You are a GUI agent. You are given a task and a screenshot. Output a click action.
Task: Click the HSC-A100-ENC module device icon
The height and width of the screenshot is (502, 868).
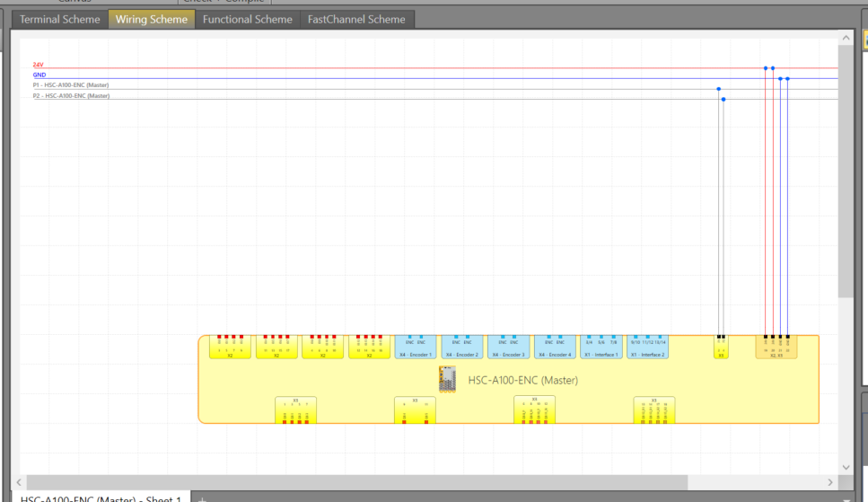(447, 380)
